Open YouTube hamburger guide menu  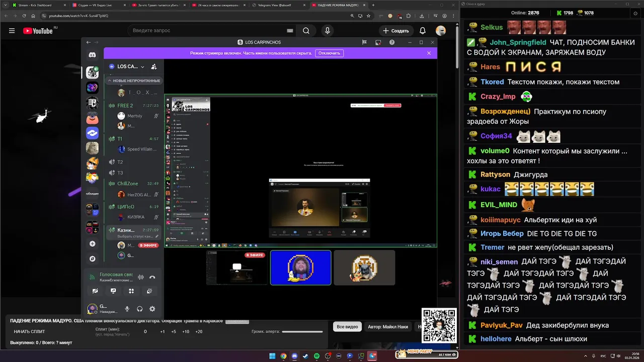12,31
